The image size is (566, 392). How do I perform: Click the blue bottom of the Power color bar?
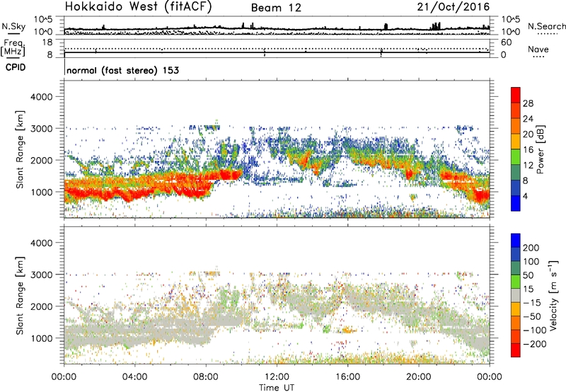coord(516,204)
